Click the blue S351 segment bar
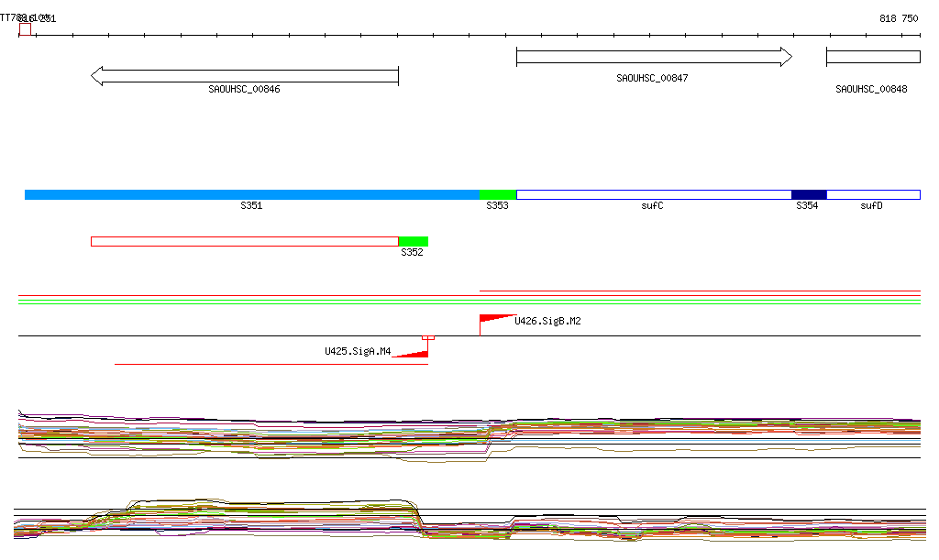The image size is (939, 560). (x=252, y=194)
